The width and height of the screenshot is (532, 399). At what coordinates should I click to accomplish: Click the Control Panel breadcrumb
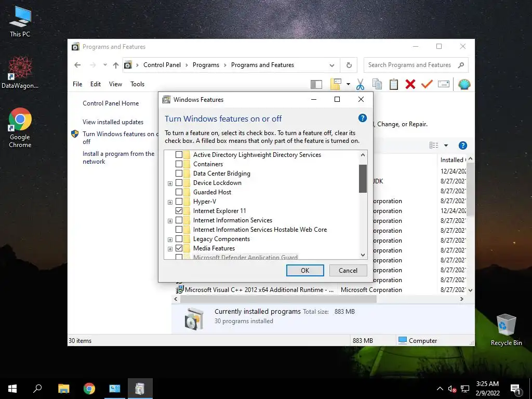pos(162,65)
